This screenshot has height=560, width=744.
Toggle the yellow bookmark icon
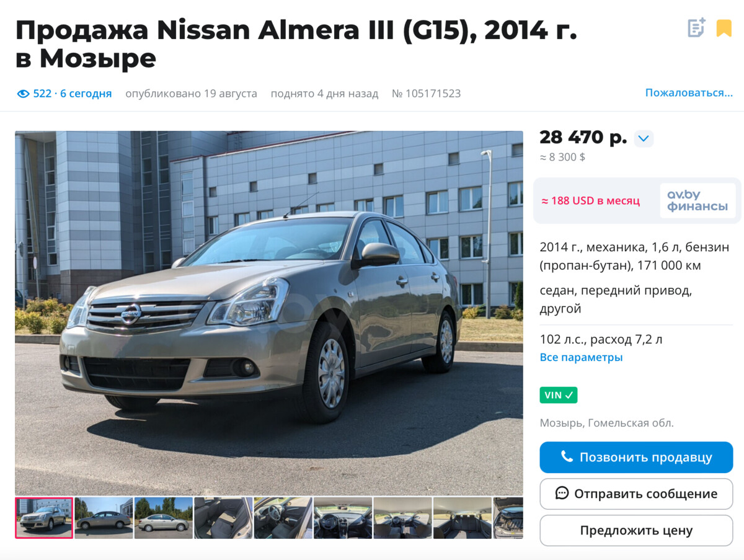724,28
